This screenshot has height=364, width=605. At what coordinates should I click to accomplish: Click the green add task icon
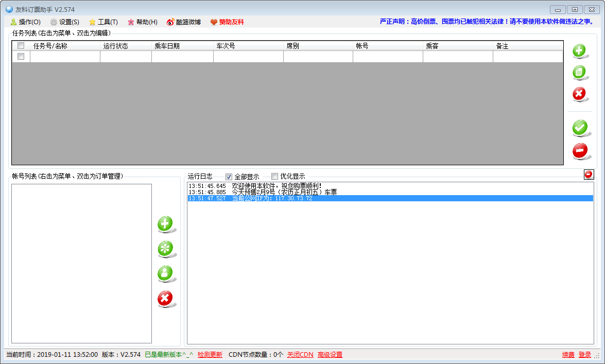(579, 50)
